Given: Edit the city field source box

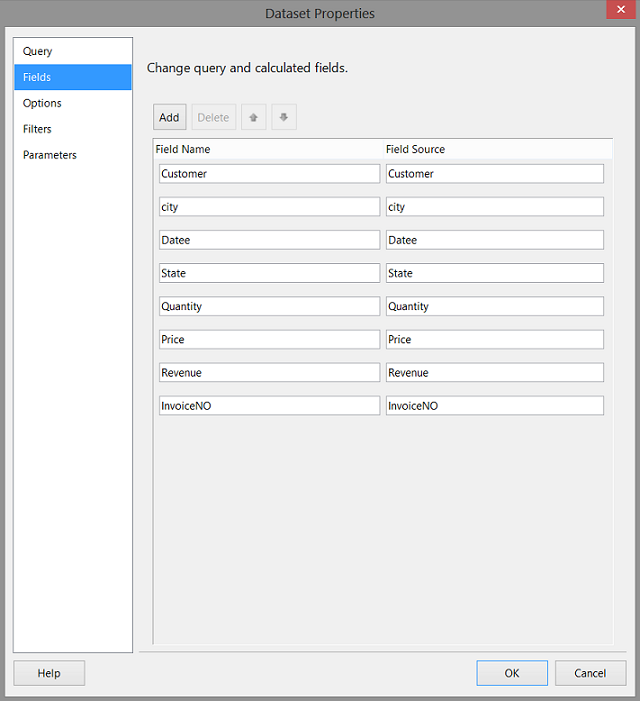Looking at the screenshot, I should pos(494,207).
